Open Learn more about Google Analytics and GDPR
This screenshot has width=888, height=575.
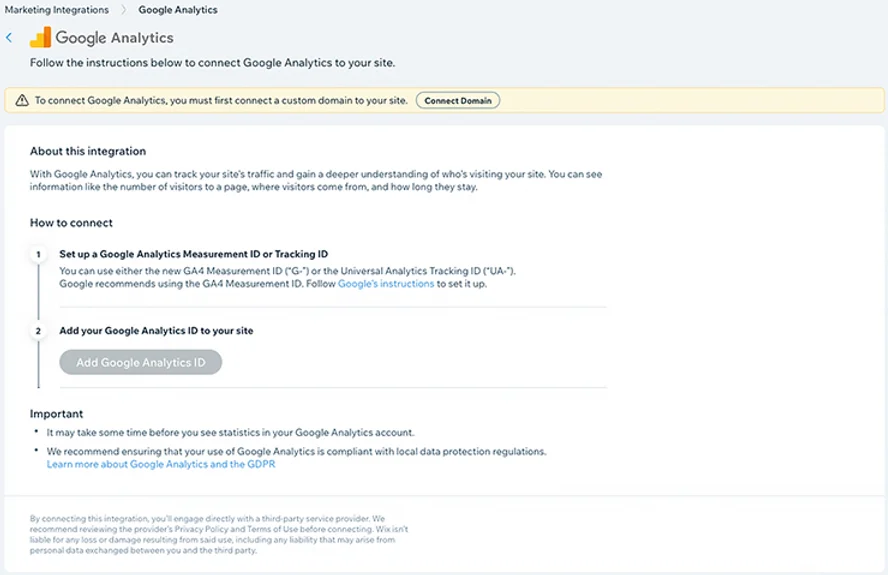click(161, 464)
